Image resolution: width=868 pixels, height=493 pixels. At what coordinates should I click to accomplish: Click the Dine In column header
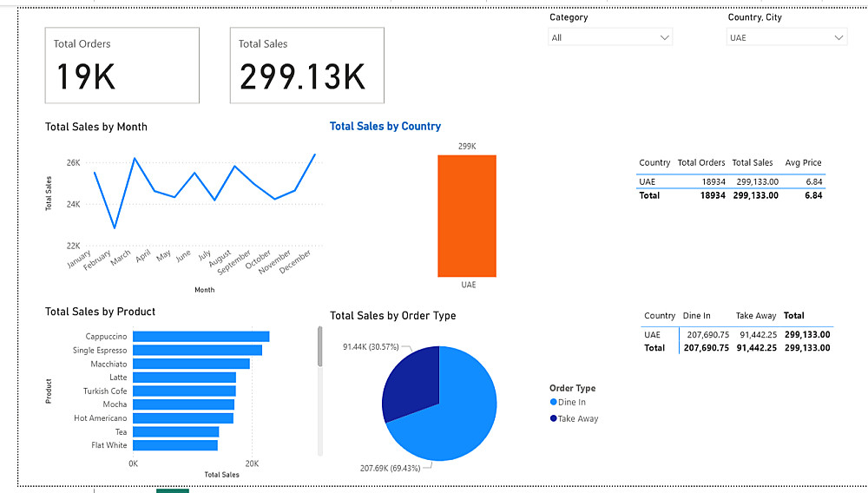(x=696, y=315)
